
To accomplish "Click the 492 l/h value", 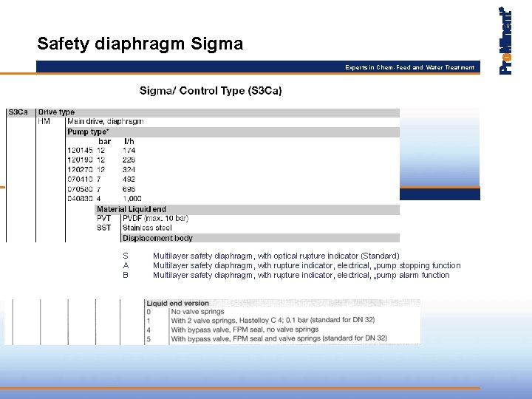I will 129,179.
